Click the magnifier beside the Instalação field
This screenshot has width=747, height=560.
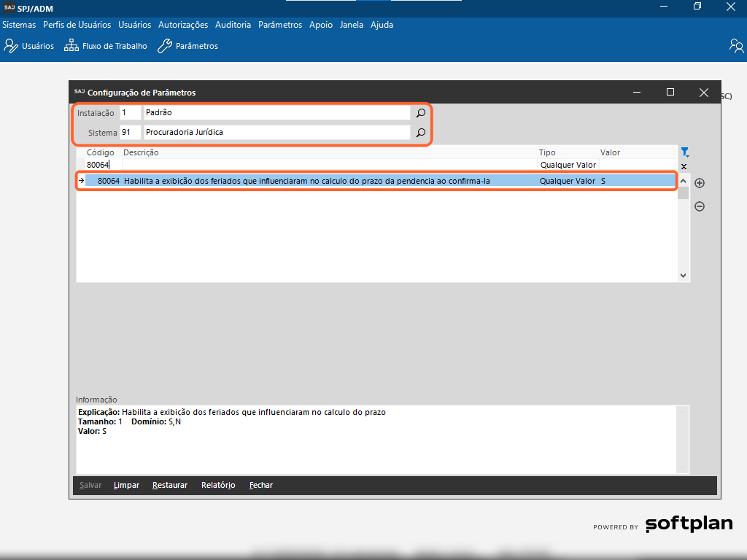click(x=420, y=113)
